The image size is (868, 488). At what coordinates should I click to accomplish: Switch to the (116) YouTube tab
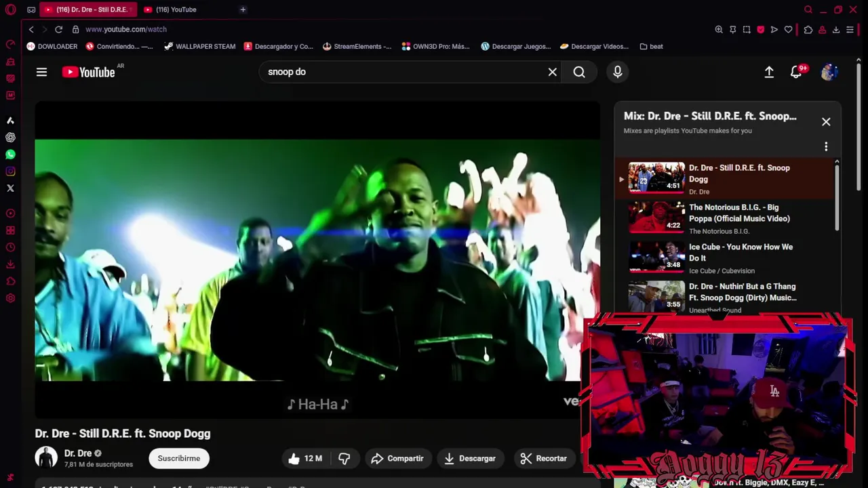176,9
